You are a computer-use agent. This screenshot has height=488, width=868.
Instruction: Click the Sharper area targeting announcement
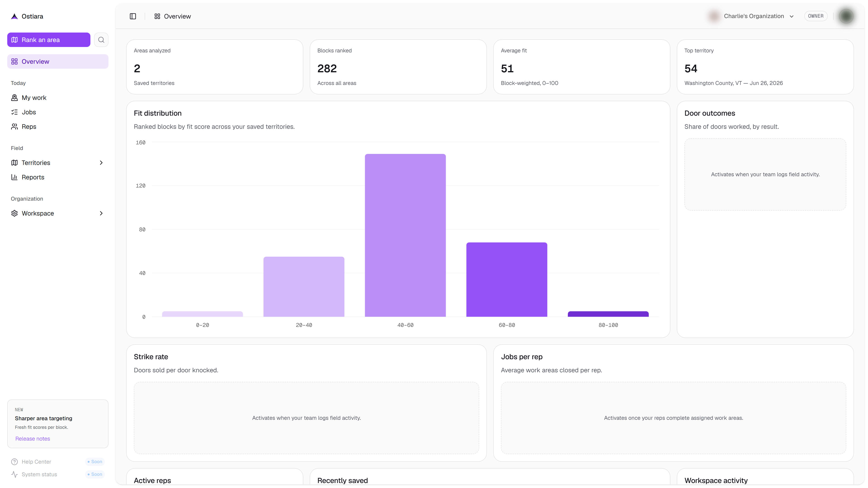click(58, 424)
